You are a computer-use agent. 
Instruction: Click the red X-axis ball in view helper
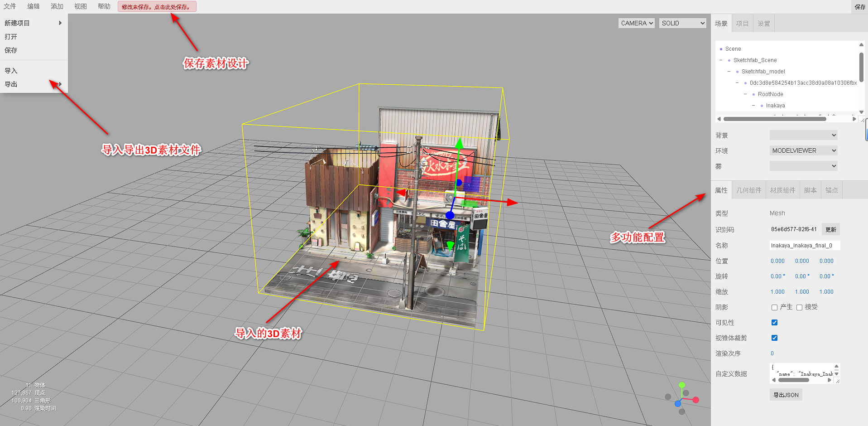coord(696,400)
